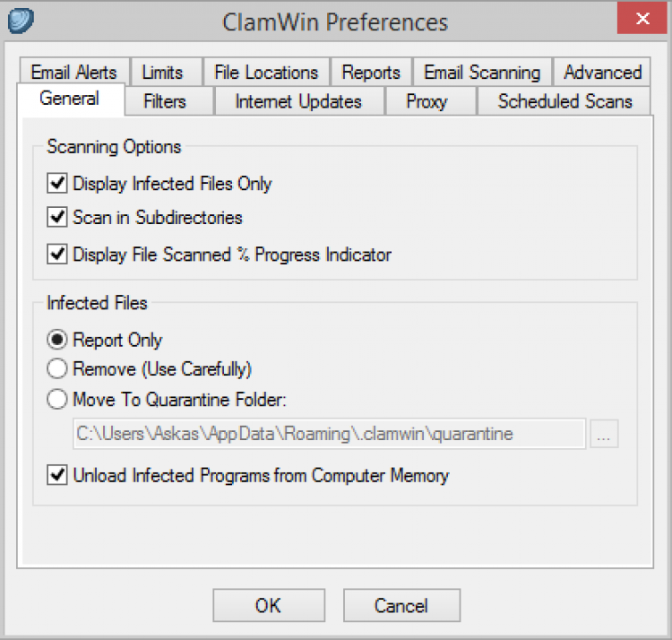Disable the File Scanned % Progress Indicator
This screenshot has width=672, height=640.
58,255
